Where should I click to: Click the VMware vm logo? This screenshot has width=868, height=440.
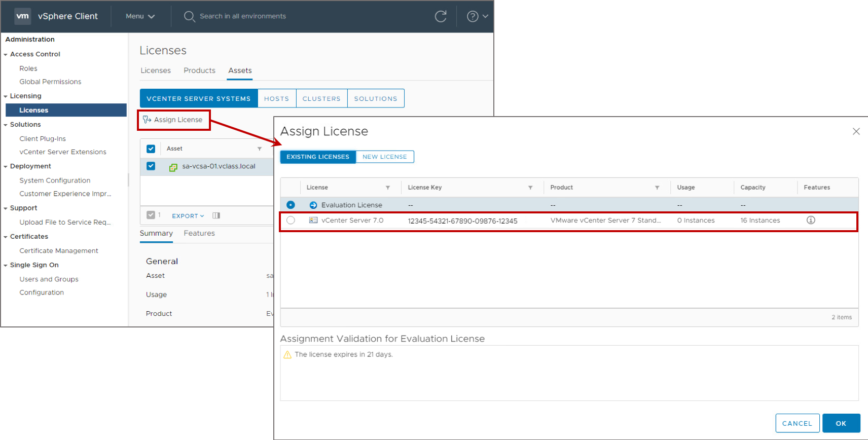22,16
